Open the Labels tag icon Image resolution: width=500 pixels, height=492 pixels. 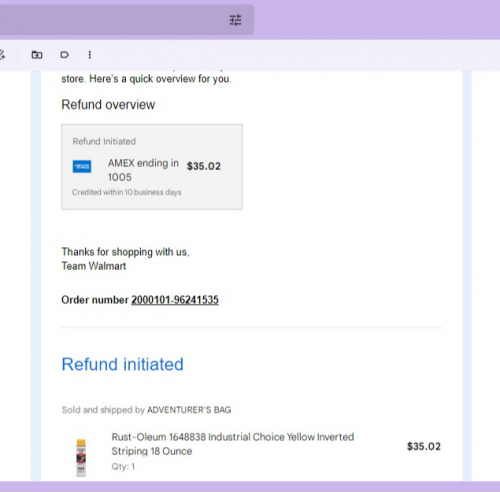coord(65,55)
